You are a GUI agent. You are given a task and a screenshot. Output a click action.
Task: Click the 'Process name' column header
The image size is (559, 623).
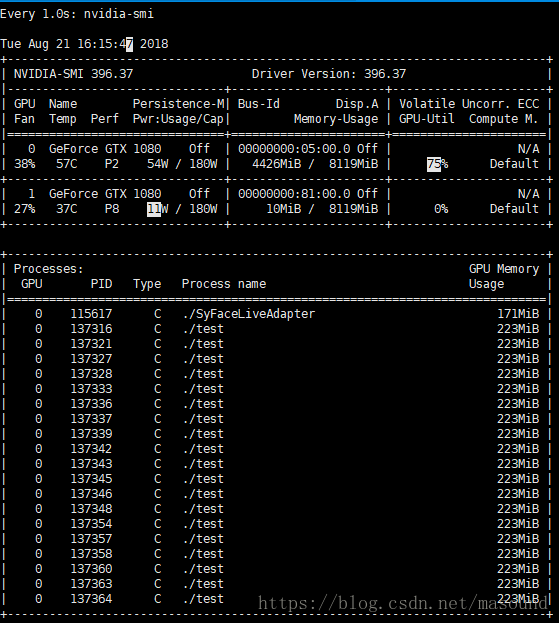224,284
